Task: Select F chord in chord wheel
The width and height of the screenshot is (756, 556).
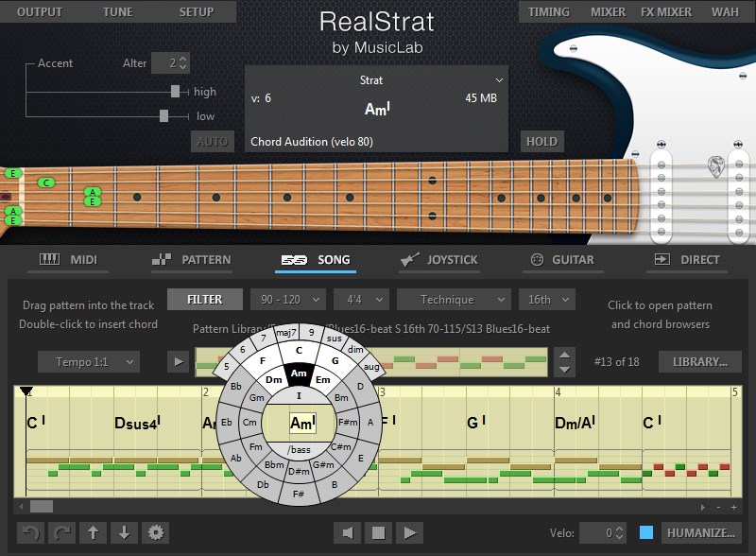Action: tap(263, 360)
